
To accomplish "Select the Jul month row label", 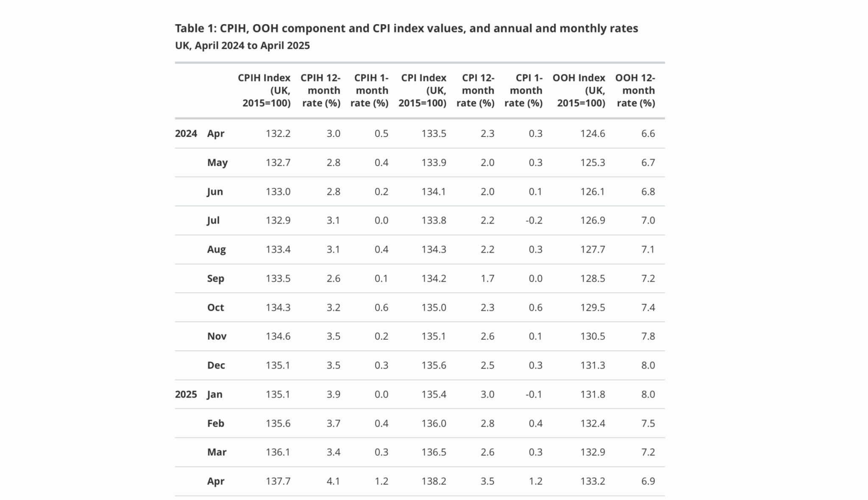I will tap(213, 221).
